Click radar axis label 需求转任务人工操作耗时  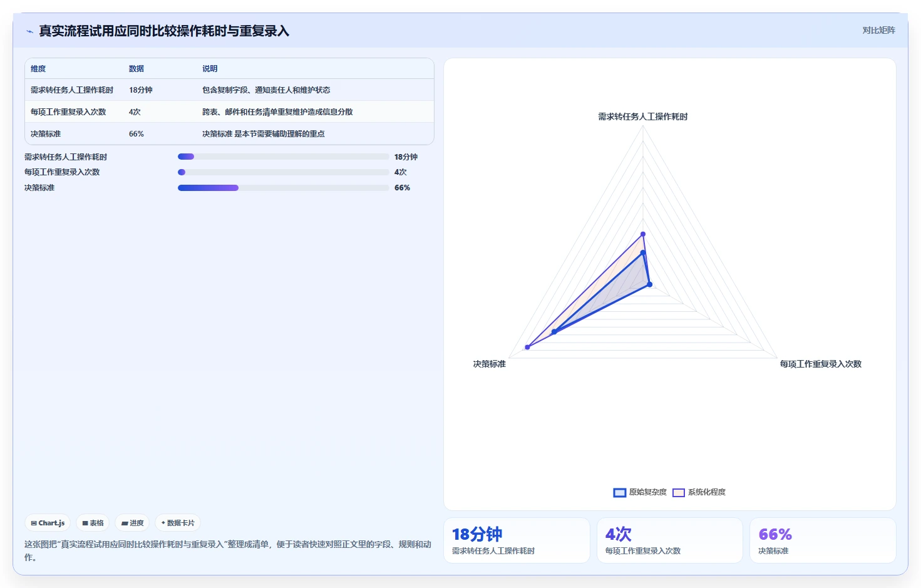(643, 116)
